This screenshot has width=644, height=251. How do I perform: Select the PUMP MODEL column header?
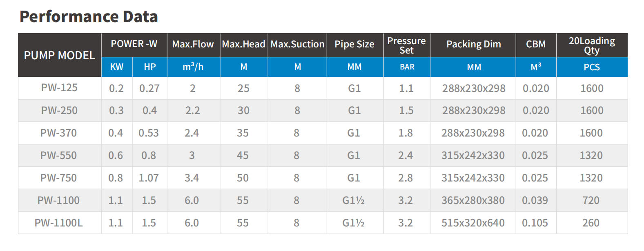(x=59, y=55)
